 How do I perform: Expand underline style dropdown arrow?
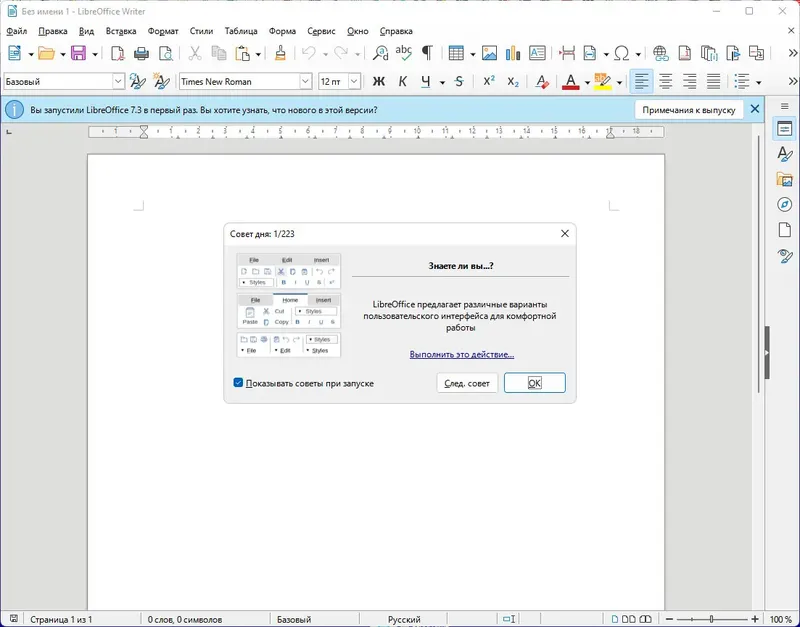tap(442, 82)
